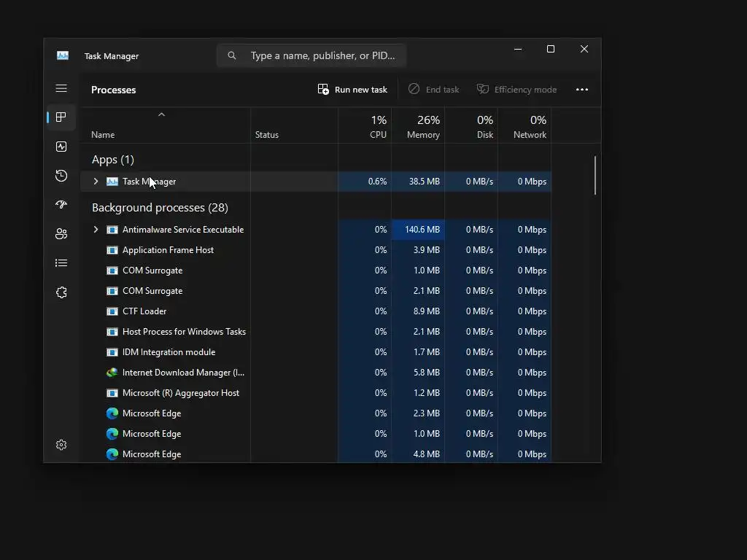Open the Performance page in sidebar

pos(61,147)
